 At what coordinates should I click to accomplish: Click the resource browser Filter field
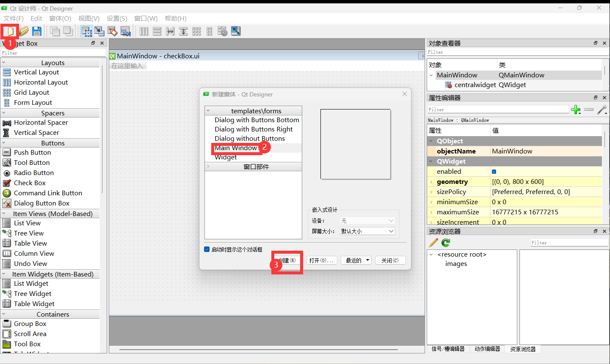click(569, 243)
